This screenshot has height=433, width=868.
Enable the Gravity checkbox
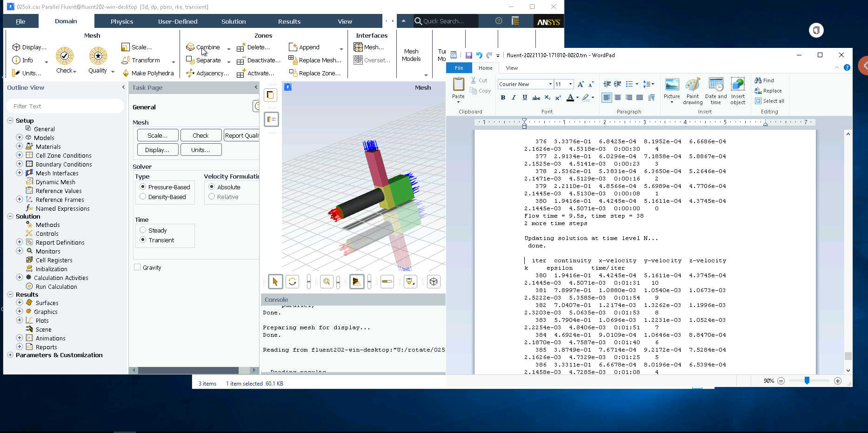coord(137,267)
